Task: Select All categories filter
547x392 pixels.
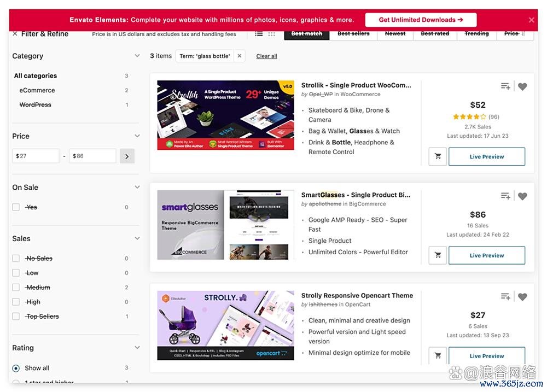Action: click(35, 75)
